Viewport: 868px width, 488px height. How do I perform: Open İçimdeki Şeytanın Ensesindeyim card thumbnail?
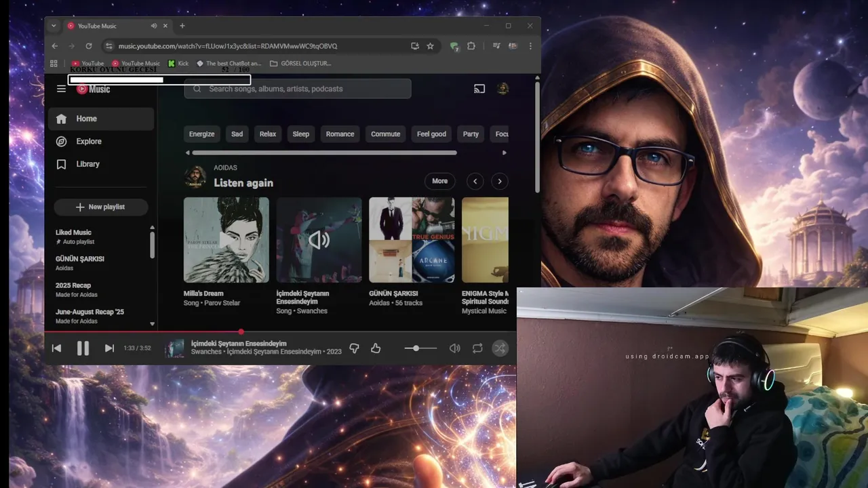(x=319, y=240)
